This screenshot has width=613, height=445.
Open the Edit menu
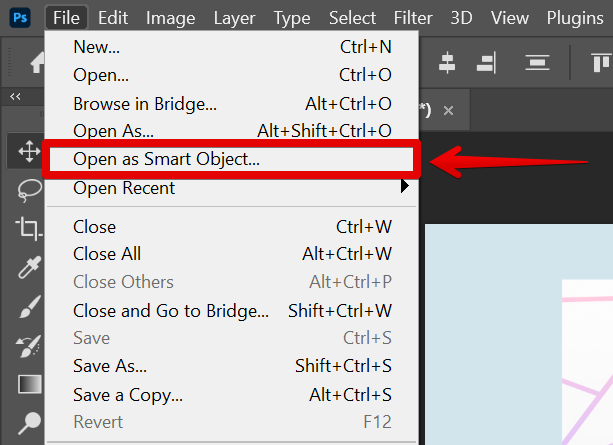click(113, 18)
